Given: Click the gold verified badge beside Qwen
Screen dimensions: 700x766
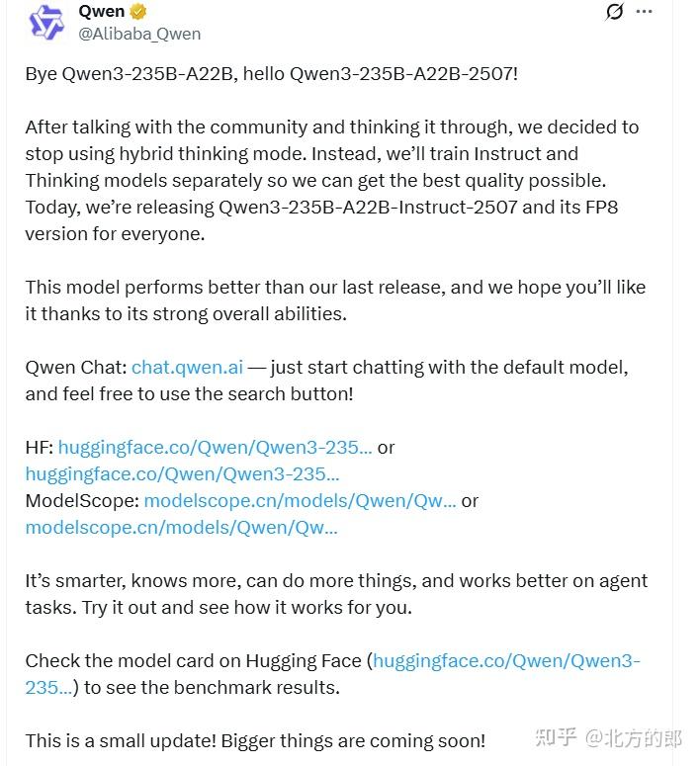Looking at the screenshot, I should 139,12.
